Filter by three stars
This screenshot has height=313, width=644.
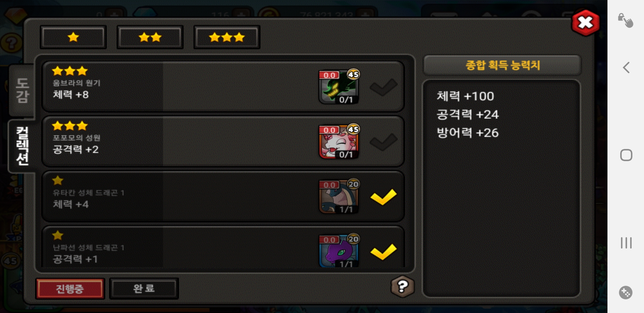pyautogui.click(x=227, y=37)
